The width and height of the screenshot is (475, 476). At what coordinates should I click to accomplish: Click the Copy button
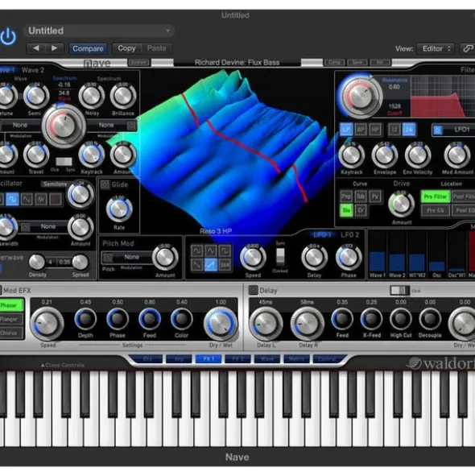(126, 48)
